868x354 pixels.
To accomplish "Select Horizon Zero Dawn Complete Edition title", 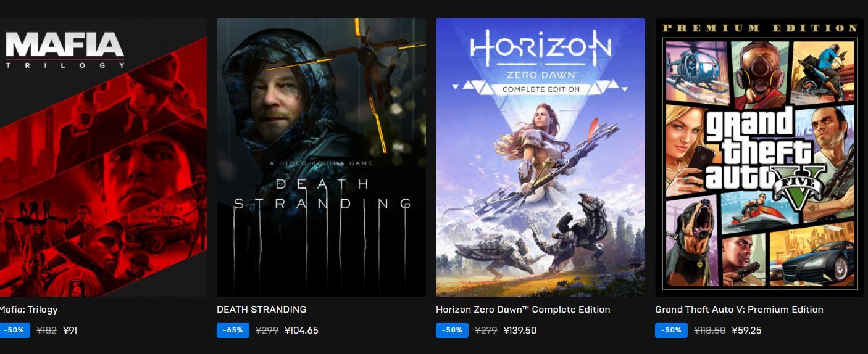I will point(523,310).
